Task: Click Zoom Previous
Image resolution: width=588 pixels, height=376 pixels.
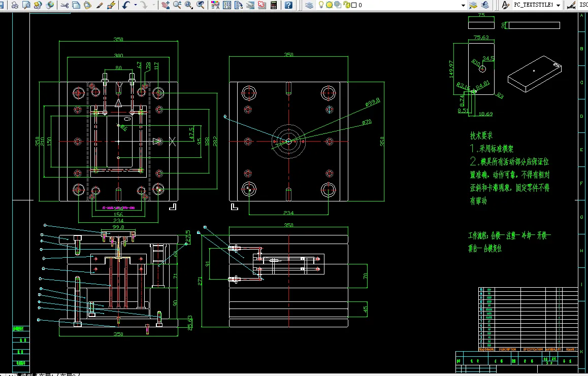Action: (201, 5)
